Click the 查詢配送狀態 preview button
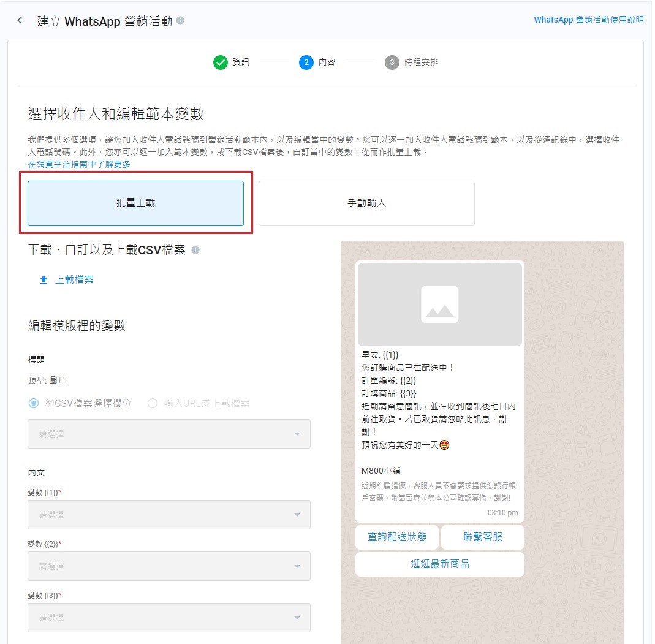655x644 pixels. pos(397,537)
